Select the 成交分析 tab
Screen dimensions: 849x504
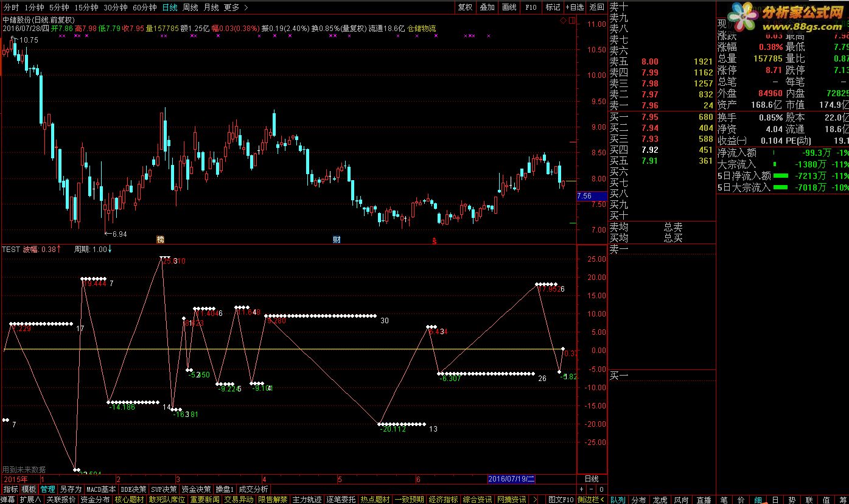pyautogui.click(x=253, y=489)
